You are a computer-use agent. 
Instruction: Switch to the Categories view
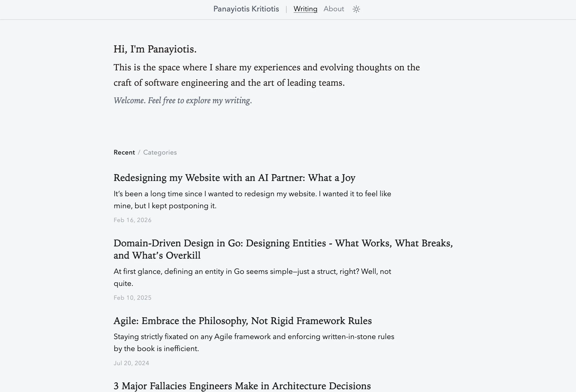[160, 152]
